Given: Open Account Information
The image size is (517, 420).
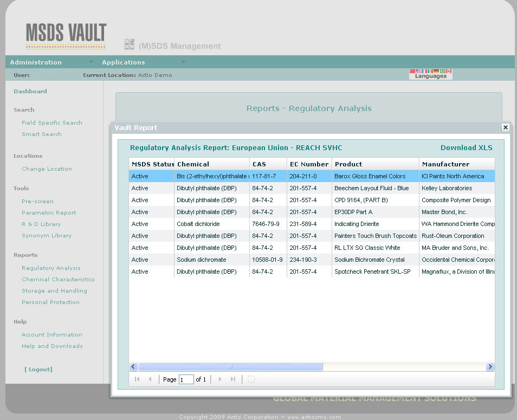Looking at the screenshot, I should 52,334.
